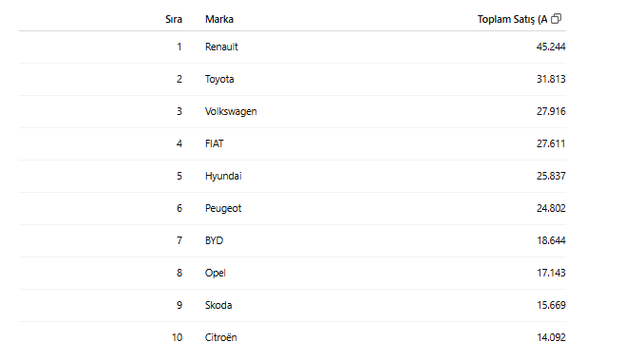The height and width of the screenshot is (361, 644).
Task: Select the Marka column header
Action: pyautogui.click(x=219, y=19)
